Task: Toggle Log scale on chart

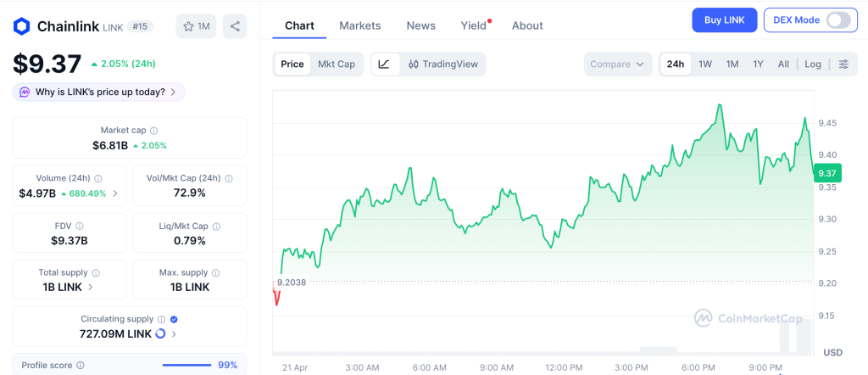Action: pyautogui.click(x=812, y=64)
